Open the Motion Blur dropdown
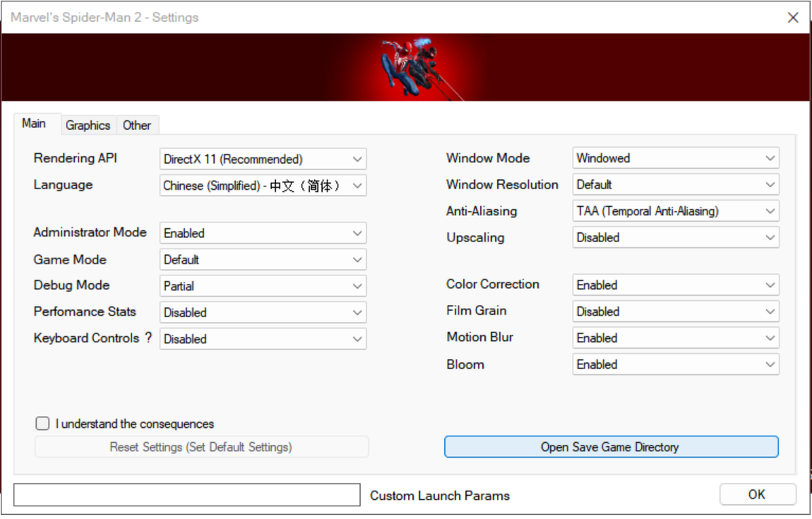Image resolution: width=812 pixels, height=519 pixels. (x=676, y=338)
